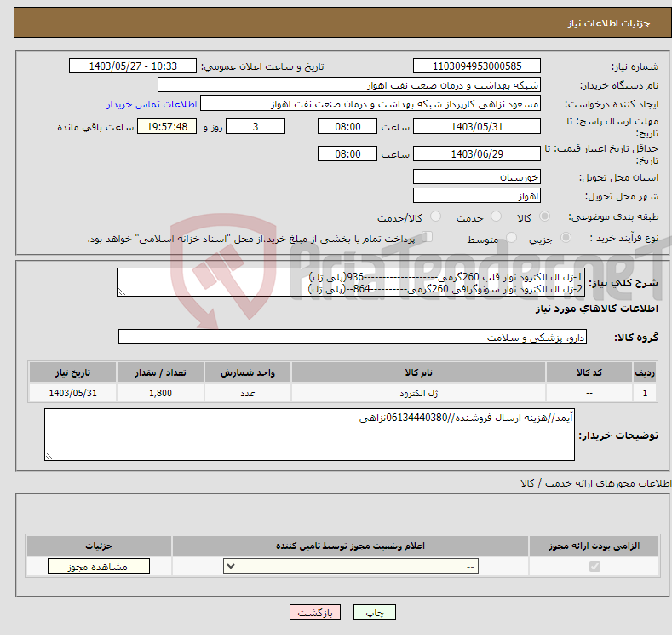Click the price validity hour field with 08:00
The image size is (672, 635).
click(x=347, y=153)
